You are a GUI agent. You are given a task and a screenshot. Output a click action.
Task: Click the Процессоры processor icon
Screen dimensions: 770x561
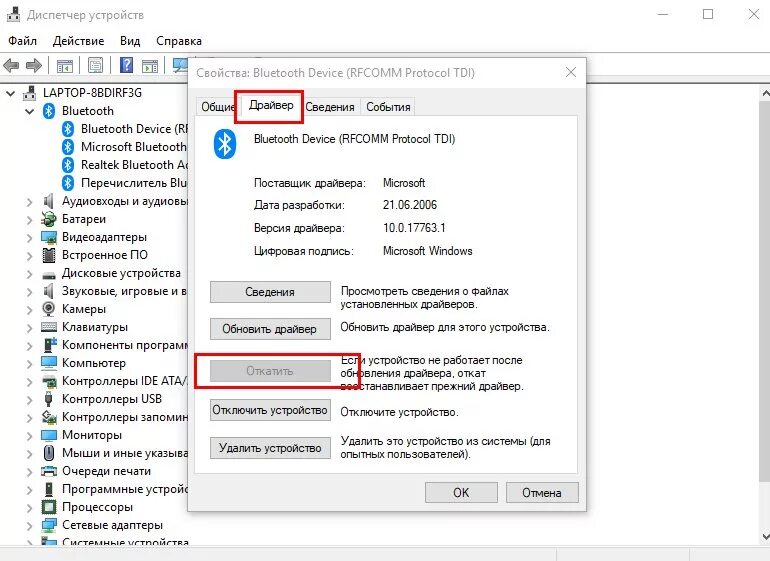point(49,507)
